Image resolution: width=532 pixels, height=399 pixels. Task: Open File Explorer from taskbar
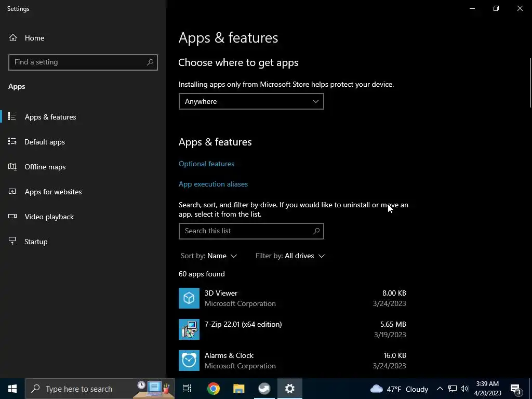[x=239, y=389]
